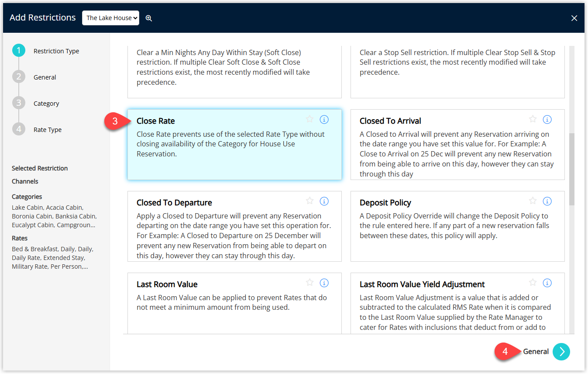Click the restriction list vertical scrollbar

(x=572, y=170)
